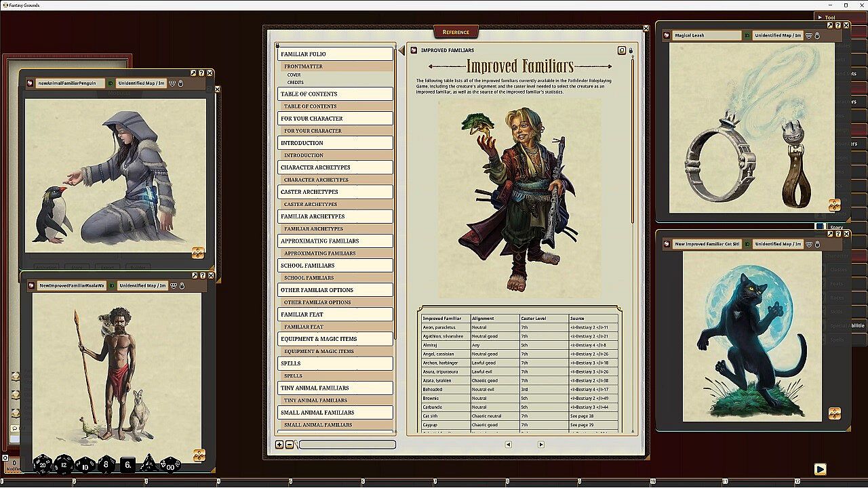This screenshot has width=868, height=488.
Task: Open help for Magical Leash window
Action: pos(838,26)
